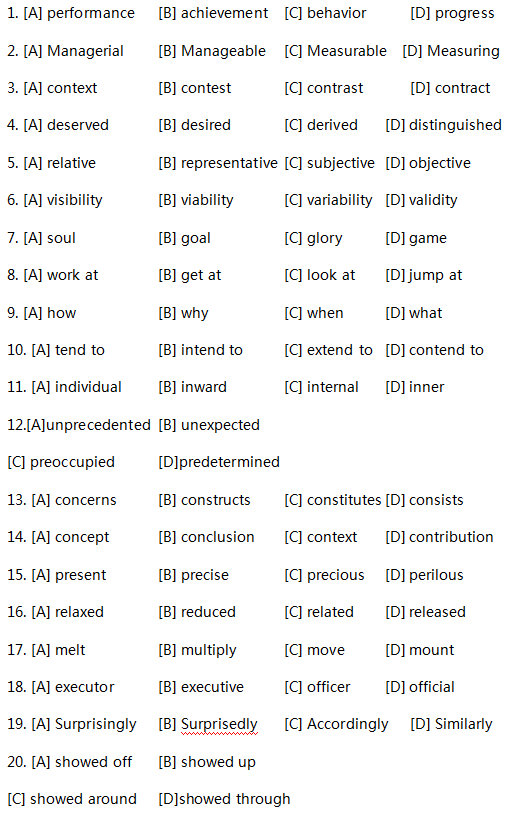Select 'distinguished' in question 4

[x=455, y=126]
